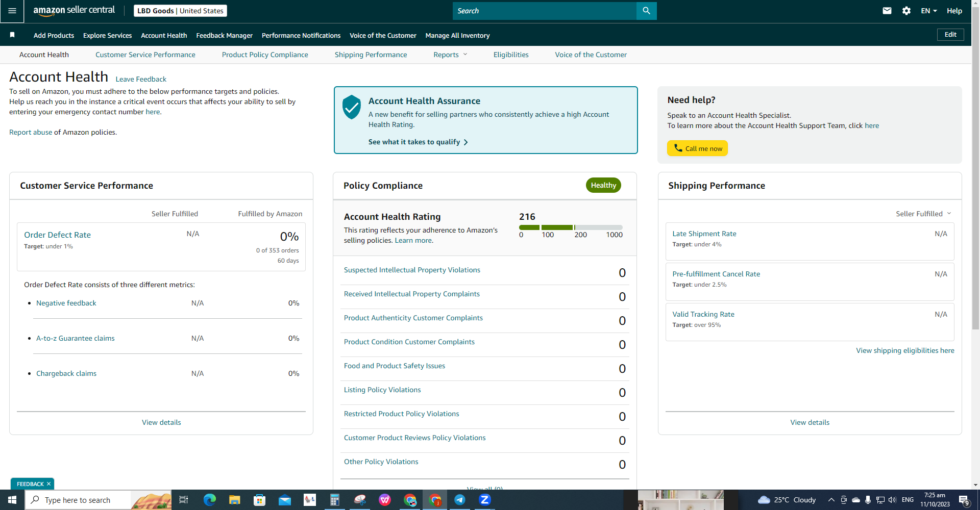Click View shipping eligibilities here link
980x510 pixels.
point(905,350)
